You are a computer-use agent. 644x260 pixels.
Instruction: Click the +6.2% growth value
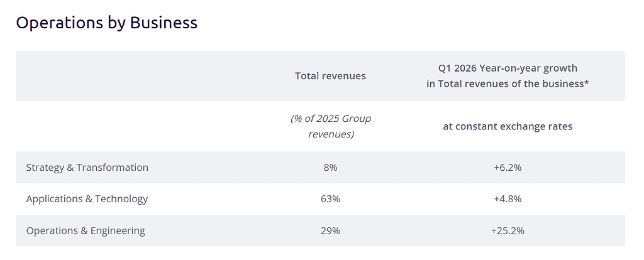[508, 168]
